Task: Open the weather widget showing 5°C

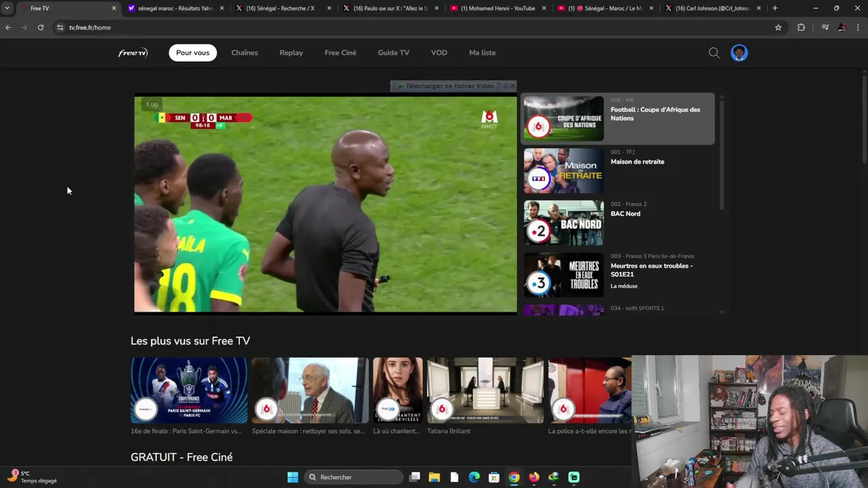Action: pyautogui.click(x=33, y=477)
